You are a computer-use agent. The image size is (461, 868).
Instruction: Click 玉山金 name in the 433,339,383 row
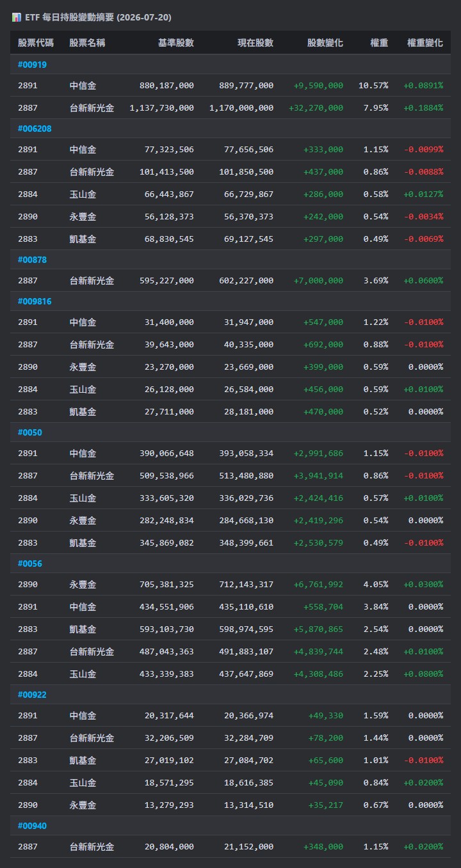coord(83,674)
